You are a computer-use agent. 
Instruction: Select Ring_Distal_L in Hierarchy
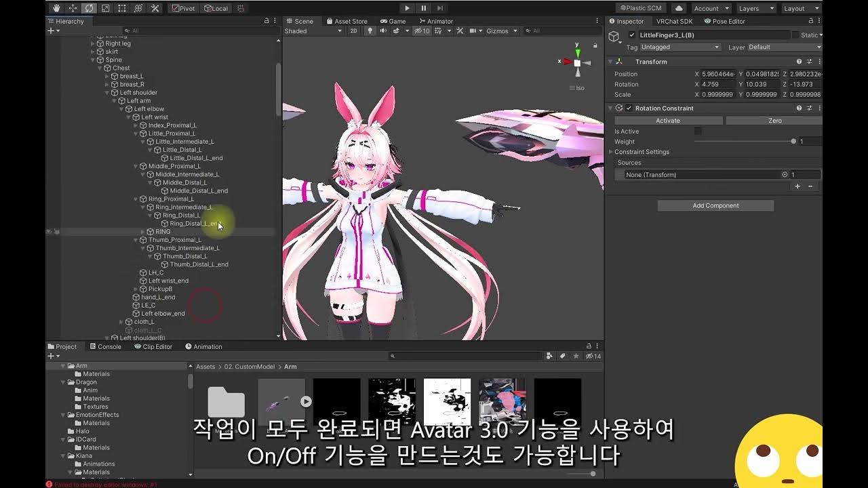pos(181,215)
